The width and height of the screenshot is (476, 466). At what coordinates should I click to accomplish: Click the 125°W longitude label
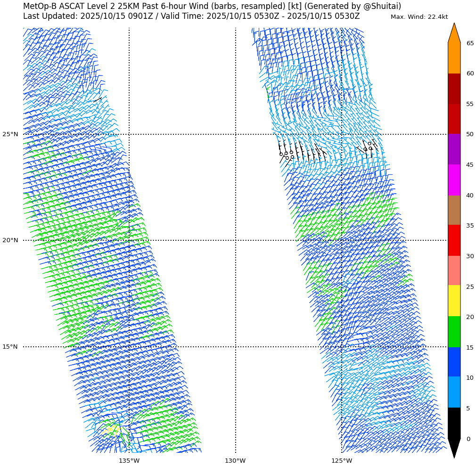(x=341, y=461)
